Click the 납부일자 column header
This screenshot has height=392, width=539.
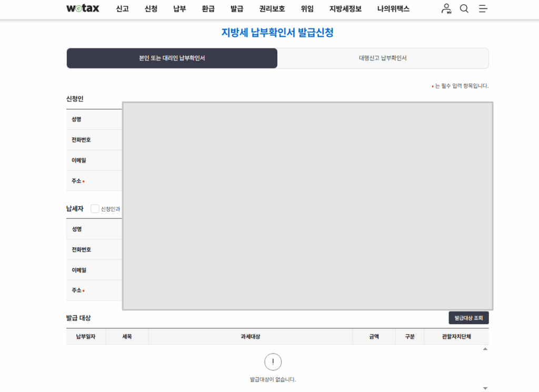tap(86, 337)
